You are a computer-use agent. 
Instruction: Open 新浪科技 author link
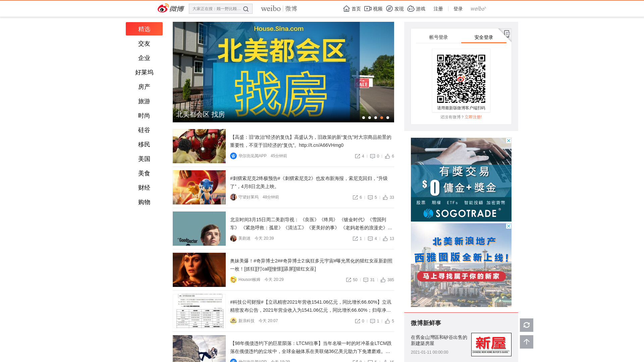(x=246, y=321)
